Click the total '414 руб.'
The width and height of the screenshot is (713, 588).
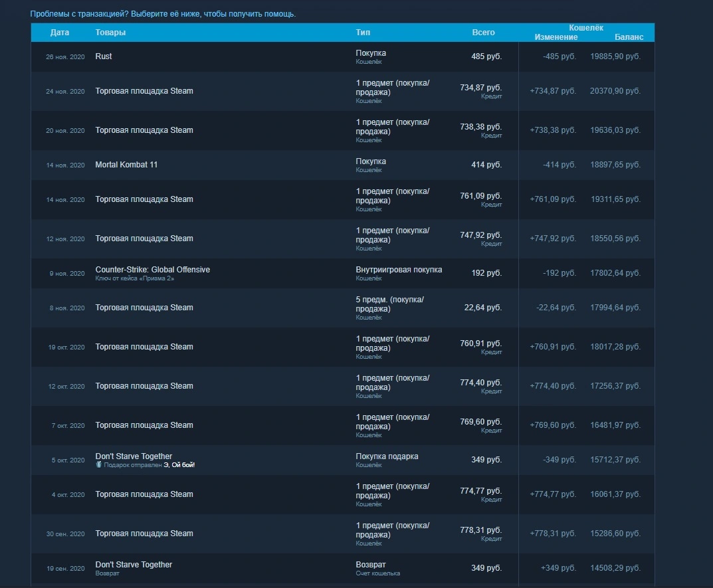(x=486, y=165)
